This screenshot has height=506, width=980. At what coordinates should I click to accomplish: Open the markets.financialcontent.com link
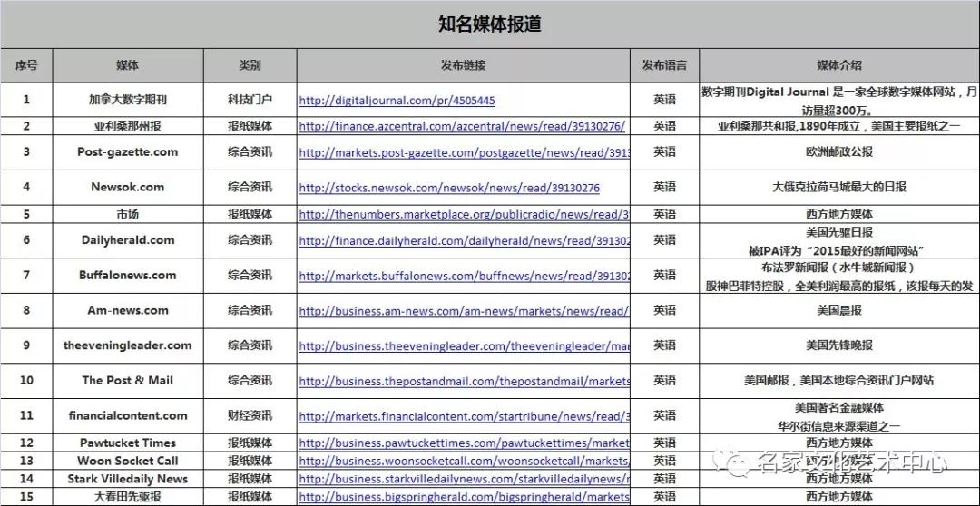click(464, 416)
